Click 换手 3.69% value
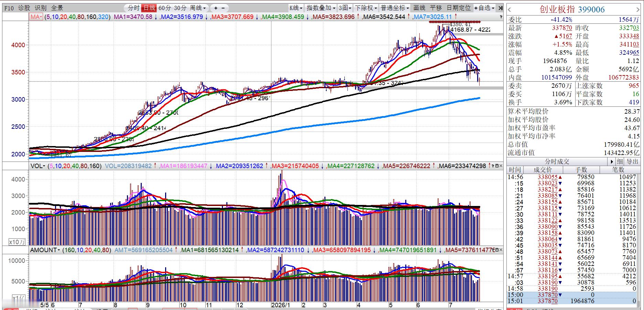Image resolution: width=644 pixels, height=310 pixels. (x=563, y=102)
